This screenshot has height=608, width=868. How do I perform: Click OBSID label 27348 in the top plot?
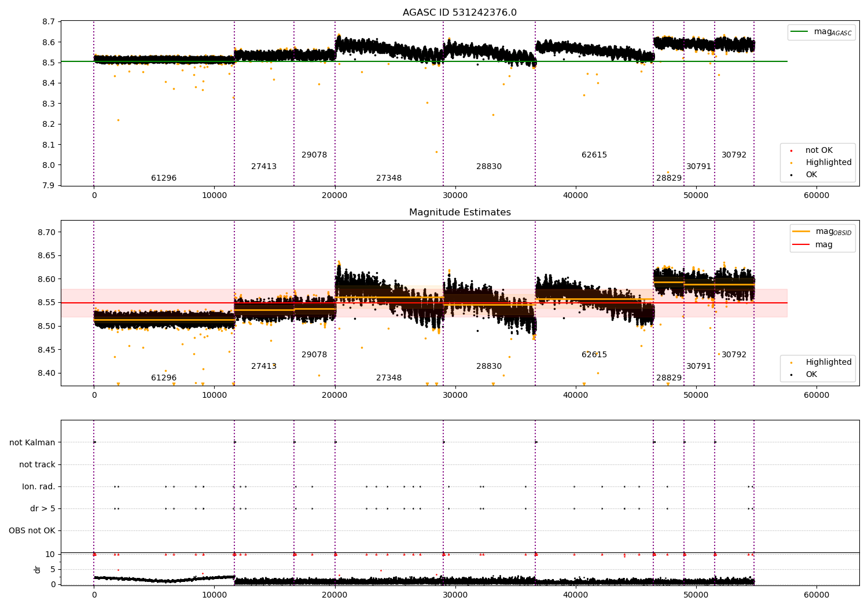pyautogui.click(x=389, y=178)
